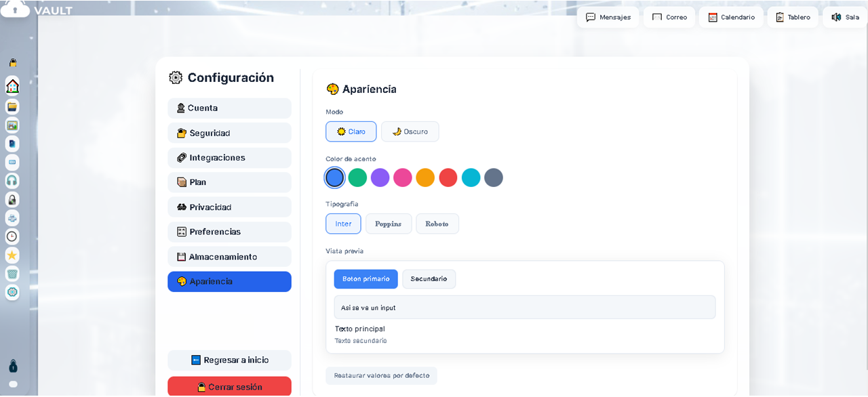
Task: Open the picture gallery sidebar icon
Action: pyautogui.click(x=12, y=125)
